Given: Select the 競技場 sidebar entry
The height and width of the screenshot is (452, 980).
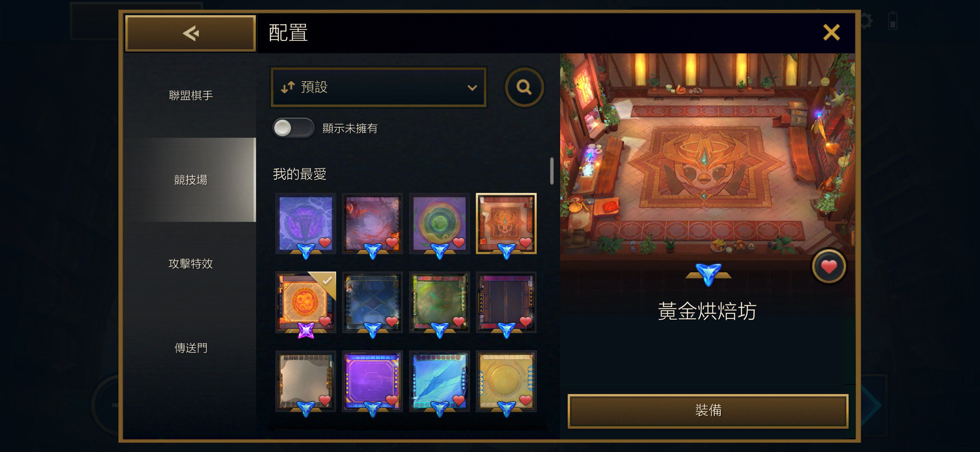Looking at the screenshot, I should tap(191, 179).
